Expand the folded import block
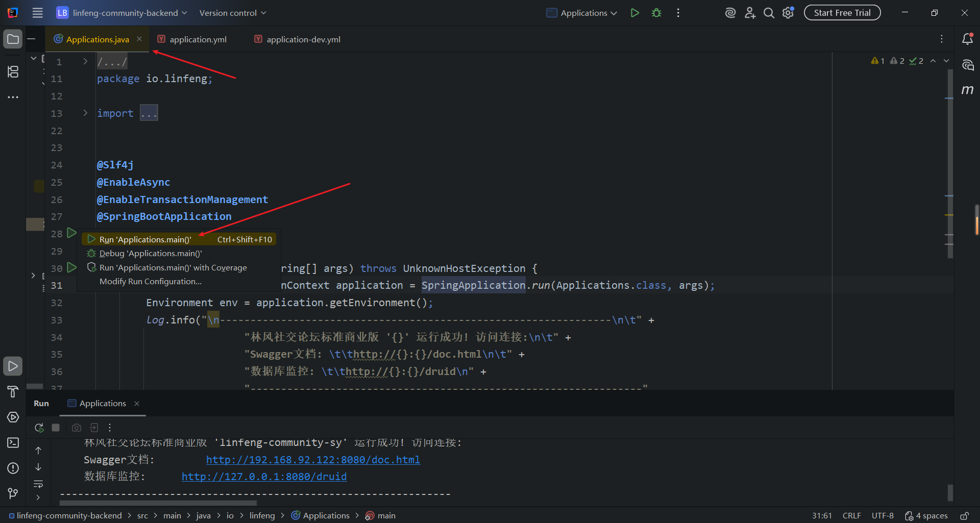 click(x=85, y=113)
